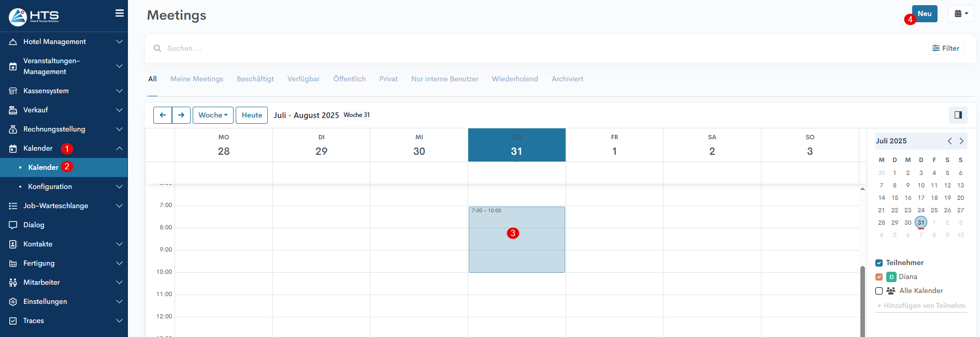Toggle the calendar side panel icon
This screenshot has width=980, height=337.
(x=958, y=115)
